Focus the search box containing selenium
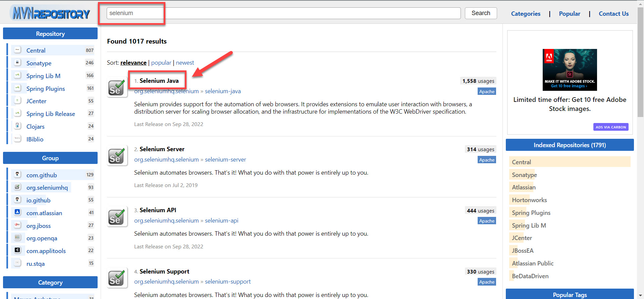644x299 pixels. click(x=283, y=13)
